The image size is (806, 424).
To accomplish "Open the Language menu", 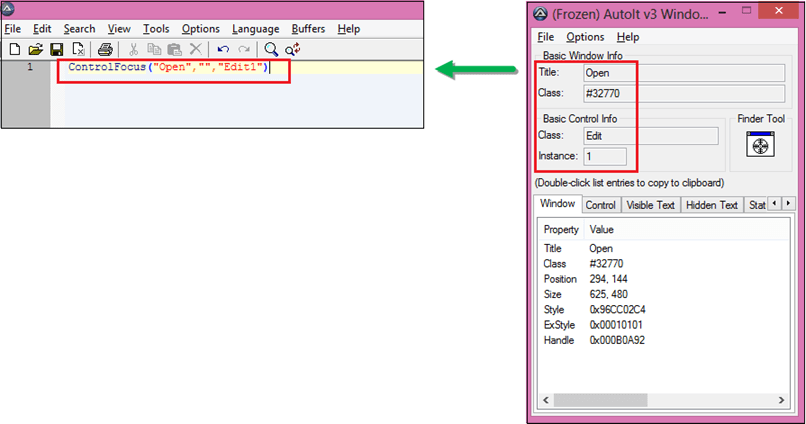I will tap(255, 29).
